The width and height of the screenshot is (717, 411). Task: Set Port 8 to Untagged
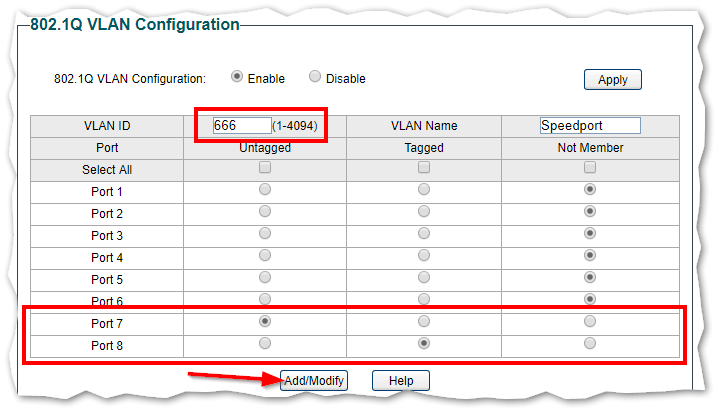pos(265,343)
